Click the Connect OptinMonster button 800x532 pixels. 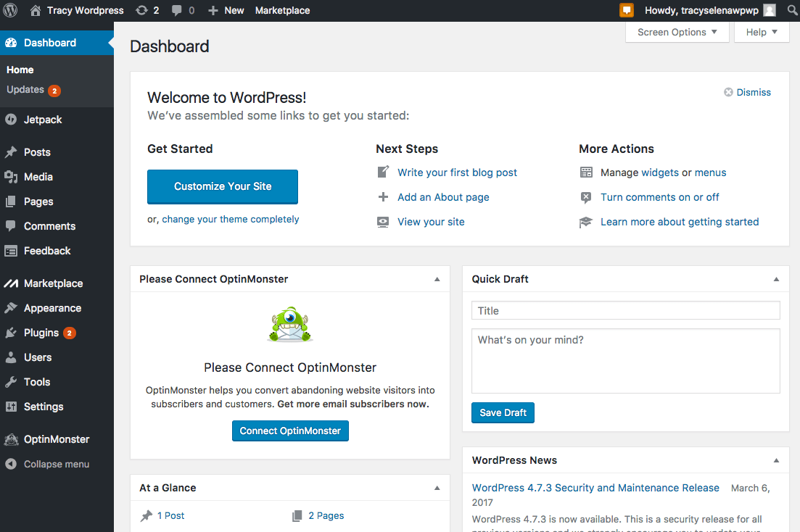click(290, 431)
